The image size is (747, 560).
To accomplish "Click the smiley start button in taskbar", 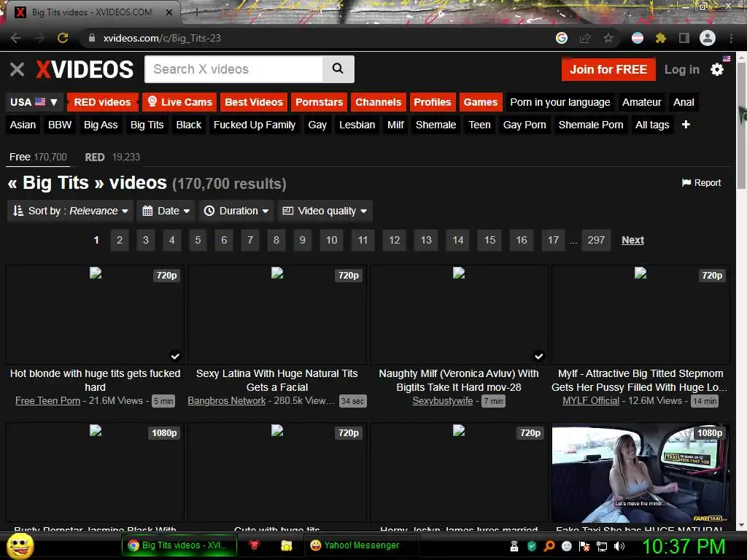I will [20, 545].
